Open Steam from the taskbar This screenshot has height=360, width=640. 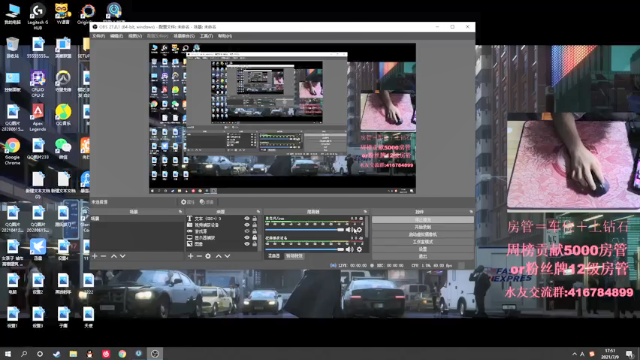57,354
